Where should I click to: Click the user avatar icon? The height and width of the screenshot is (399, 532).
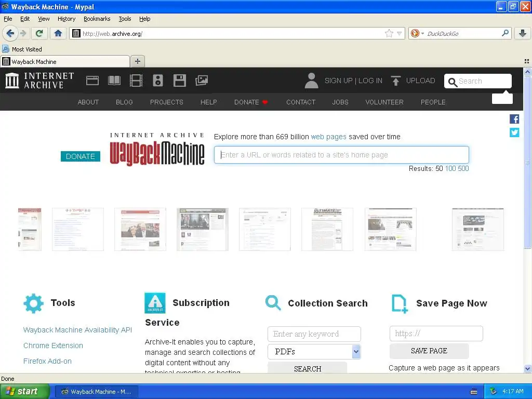pos(312,81)
